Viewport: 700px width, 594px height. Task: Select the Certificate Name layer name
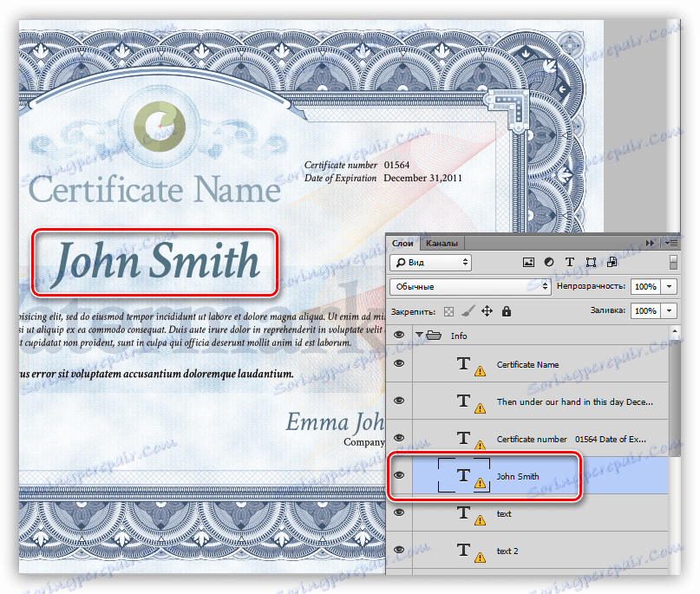(x=527, y=364)
